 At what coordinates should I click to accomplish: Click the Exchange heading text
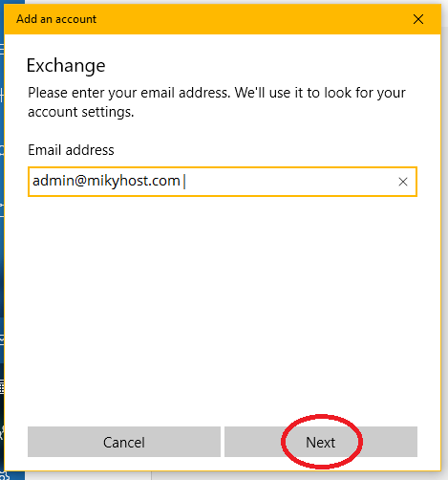click(x=66, y=66)
